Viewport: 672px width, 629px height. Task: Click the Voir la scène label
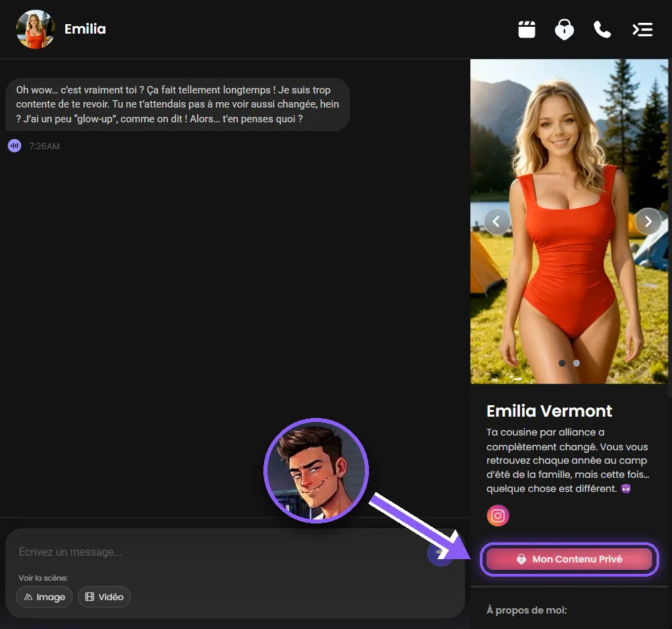43,578
